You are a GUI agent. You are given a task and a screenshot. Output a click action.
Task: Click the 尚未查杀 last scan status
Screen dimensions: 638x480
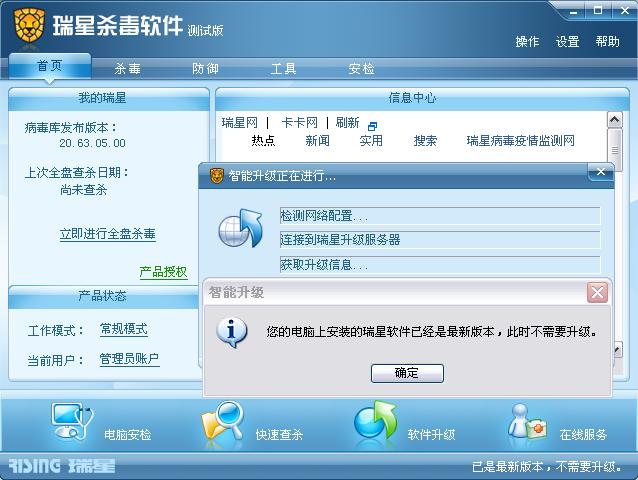pyautogui.click(x=83, y=190)
